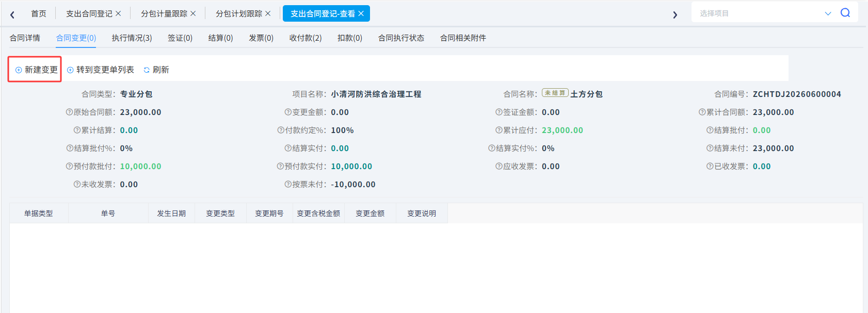Click the help icon beside 已收发票
868x313 pixels.
(710, 166)
